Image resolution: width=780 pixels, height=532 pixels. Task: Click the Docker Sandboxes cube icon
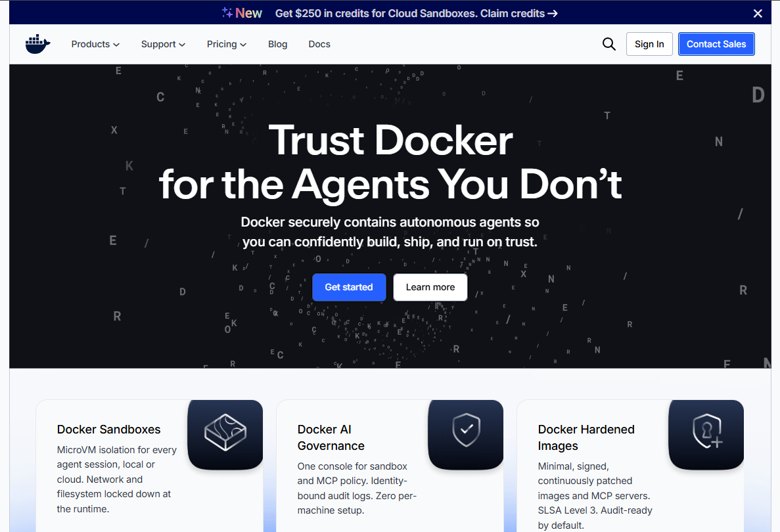click(x=225, y=433)
